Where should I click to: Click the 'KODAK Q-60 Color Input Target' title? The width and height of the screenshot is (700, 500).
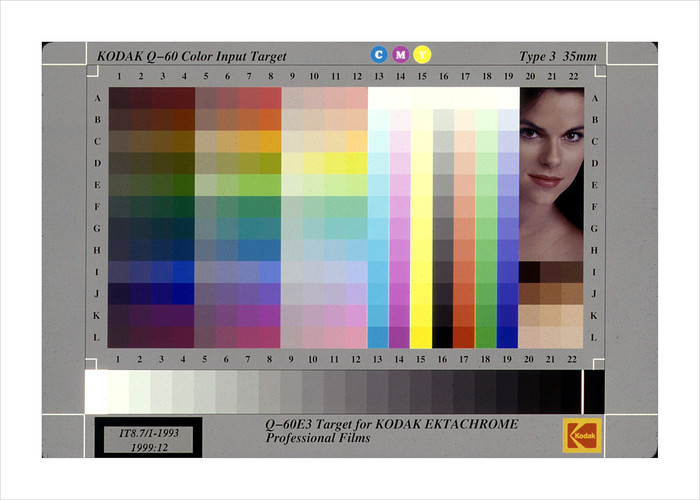pyautogui.click(x=192, y=56)
